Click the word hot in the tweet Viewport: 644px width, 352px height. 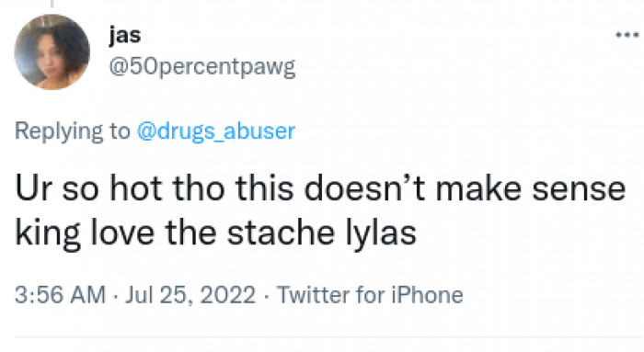135,188
